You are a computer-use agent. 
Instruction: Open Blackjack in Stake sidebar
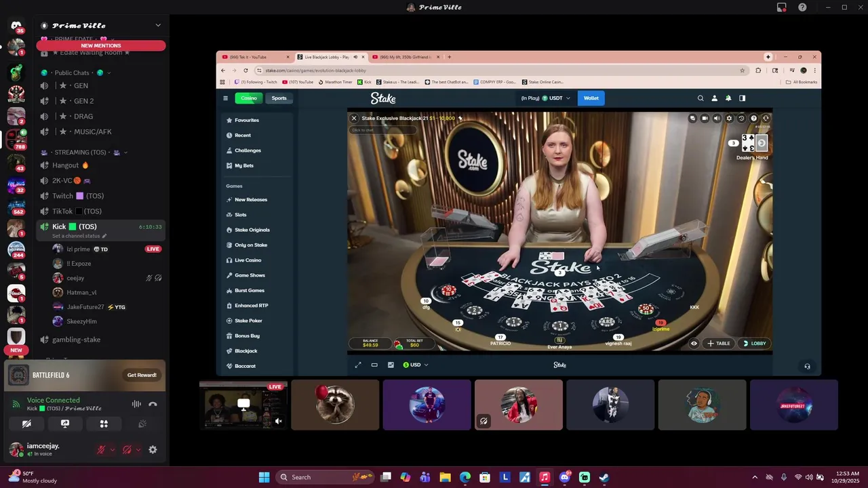[258, 351]
